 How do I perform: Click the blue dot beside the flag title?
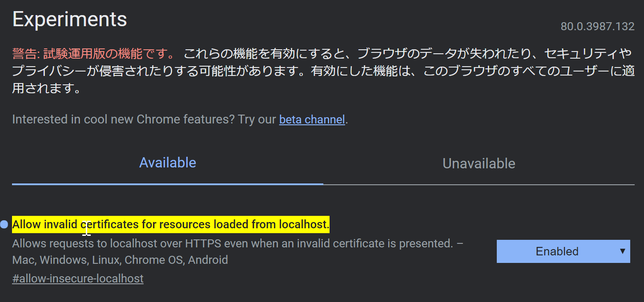click(x=4, y=225)
